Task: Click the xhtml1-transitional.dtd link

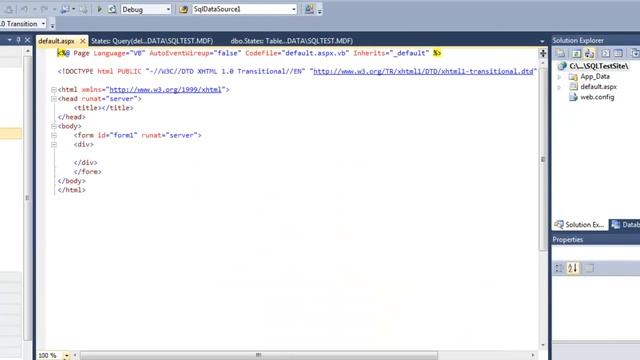Action: [x=423, y=71]
